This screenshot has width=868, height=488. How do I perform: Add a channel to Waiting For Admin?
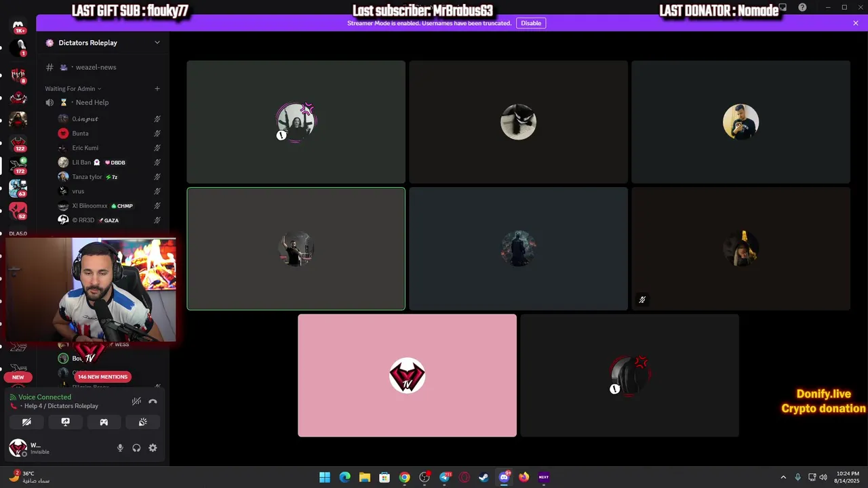[x=157, y=89]
